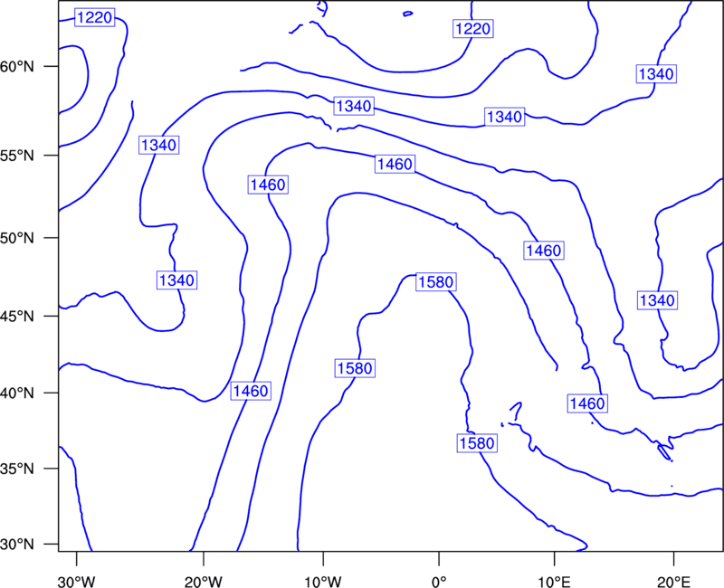This screenshot has height=588, width=724.
Task: Select the 1220 contour label east of 0°
Action: [x=472, y=29]
